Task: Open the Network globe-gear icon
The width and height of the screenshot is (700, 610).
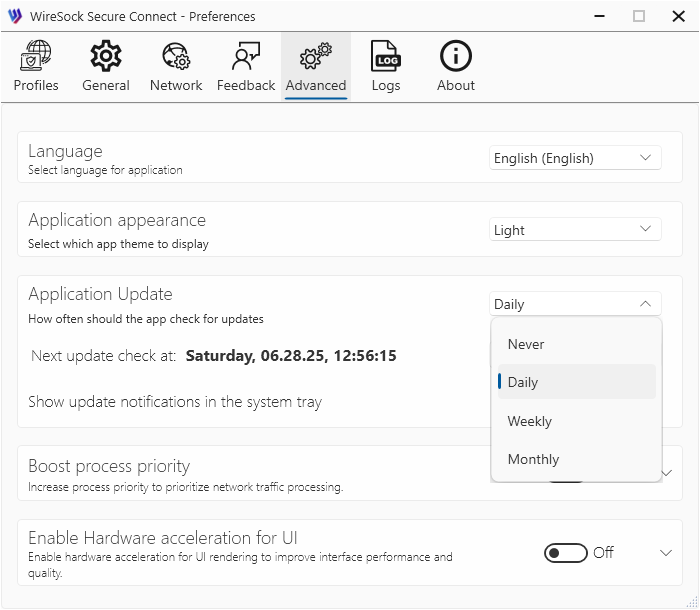Action: (176, 56)
